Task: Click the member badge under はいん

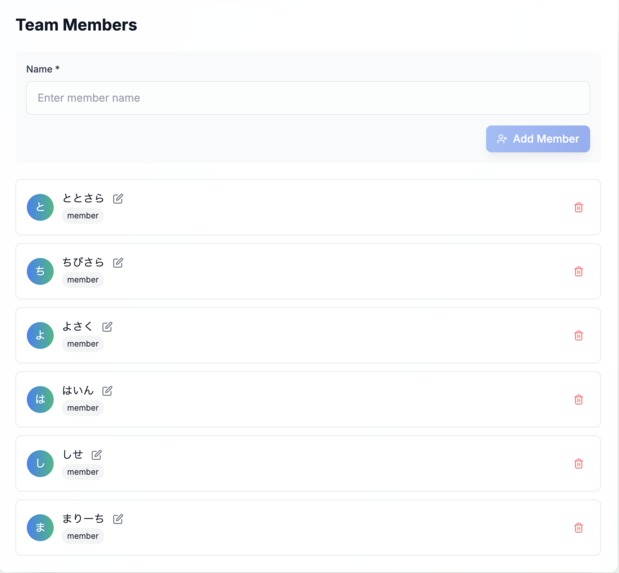Action: click(83, 408)
